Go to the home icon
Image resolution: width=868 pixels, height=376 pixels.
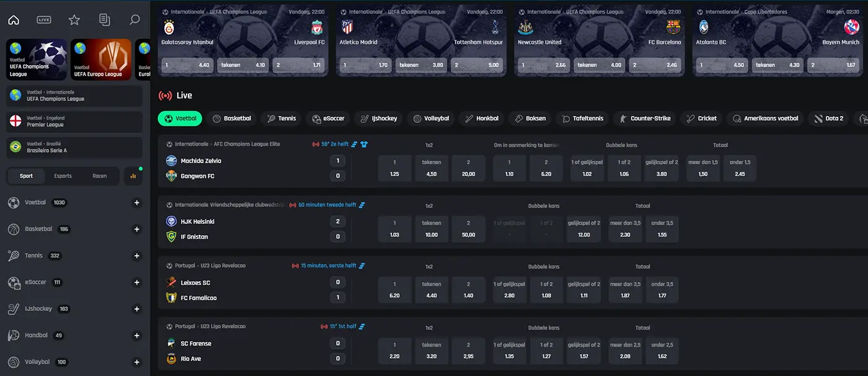[14, 20]
